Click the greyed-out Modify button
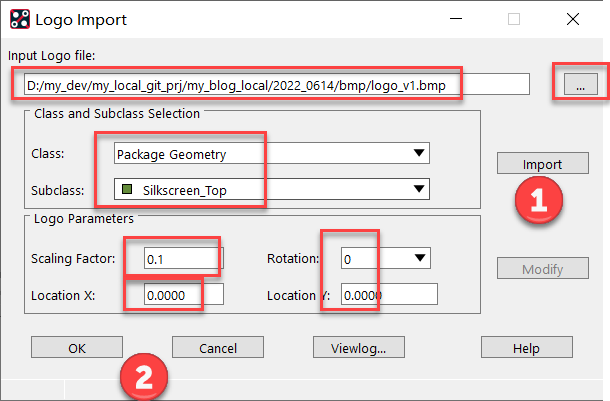This screenshot has width=610, height=401. [x=542, y=269]
